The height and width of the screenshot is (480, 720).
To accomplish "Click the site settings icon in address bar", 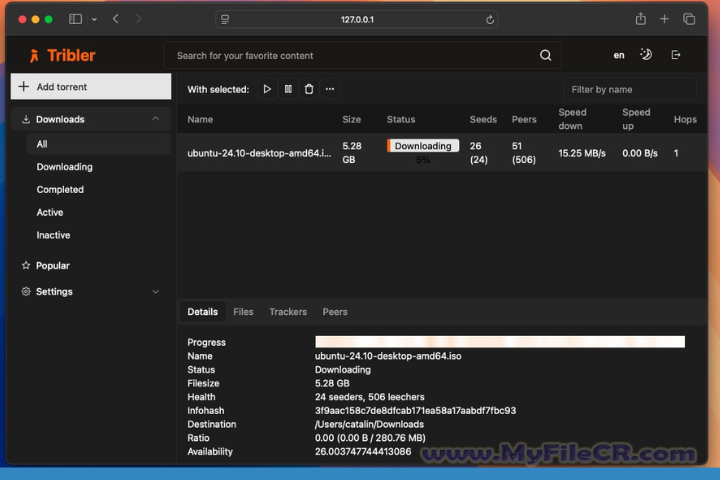I will click(225, 19).
